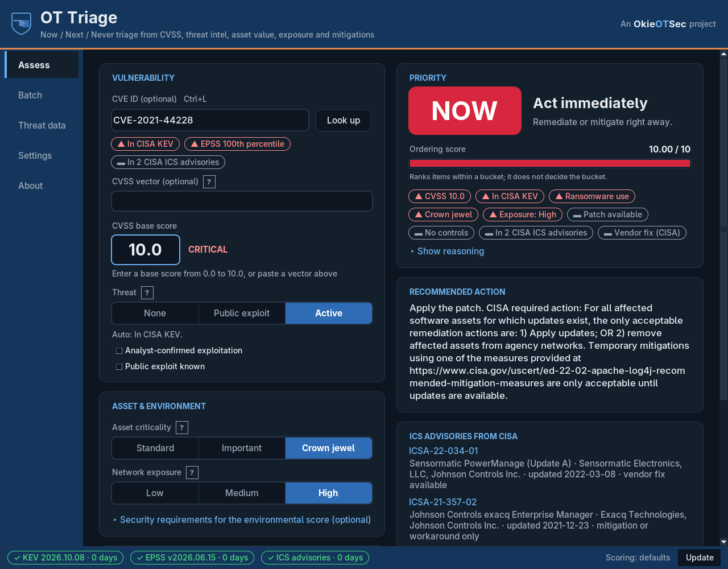The height and width of the screenshot is (569, 728).
Task: Click the CVSS vector input field
Action: 242,201
